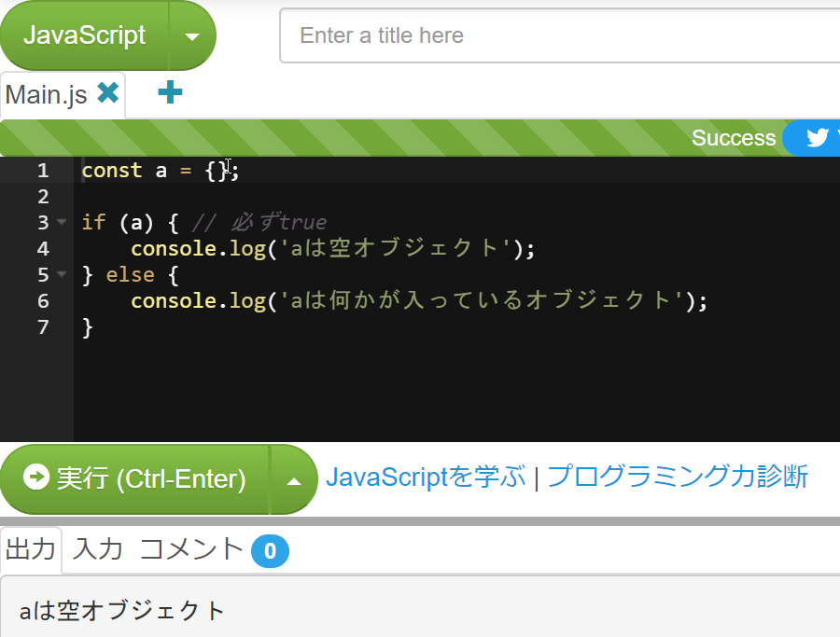Click line number 1 in gutter
The width and height of the screenshot is (840, 637).
(x=43, y=171)
